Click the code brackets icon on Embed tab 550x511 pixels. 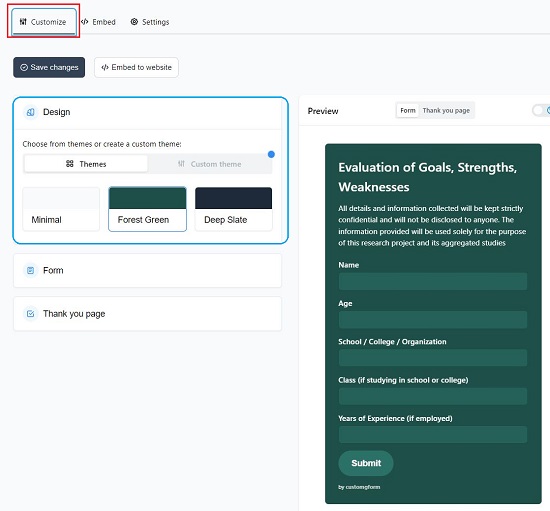[85, 22]
